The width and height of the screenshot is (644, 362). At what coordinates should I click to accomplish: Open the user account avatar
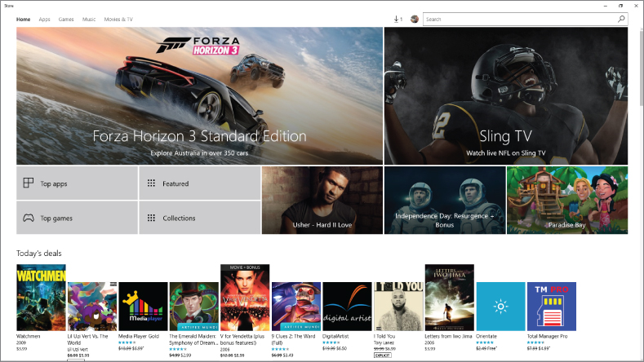415,20
